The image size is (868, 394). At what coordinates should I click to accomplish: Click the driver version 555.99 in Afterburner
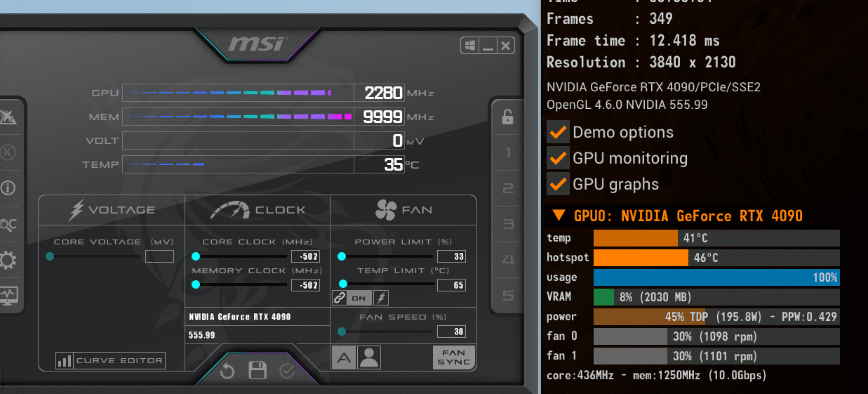(202, 335)
